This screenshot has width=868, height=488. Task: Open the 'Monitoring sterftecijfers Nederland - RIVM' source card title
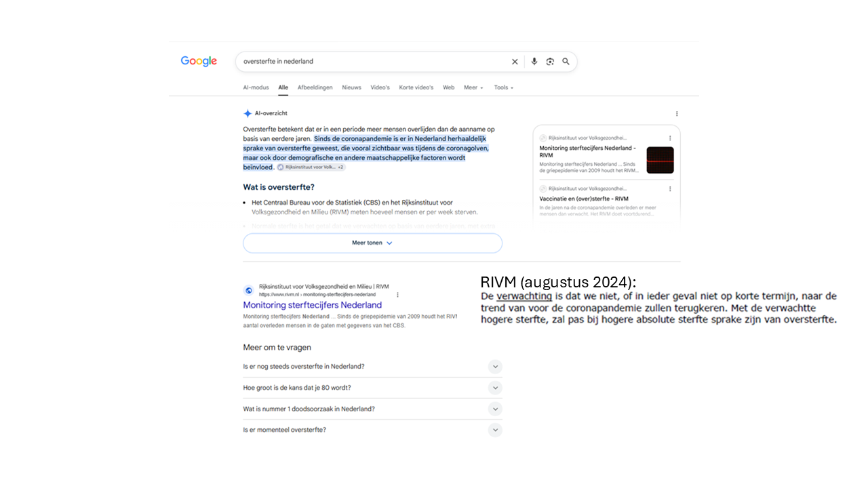587,151
